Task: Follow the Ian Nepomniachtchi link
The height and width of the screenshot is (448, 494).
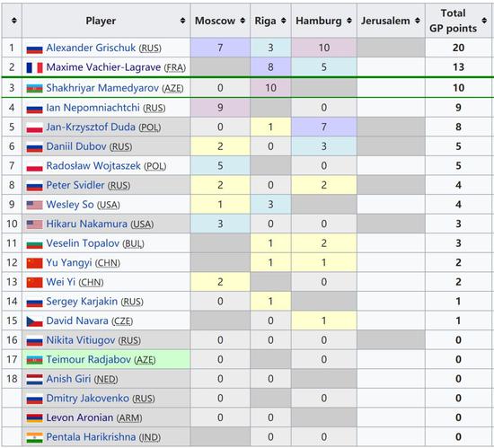Action: tap(93, 108)
